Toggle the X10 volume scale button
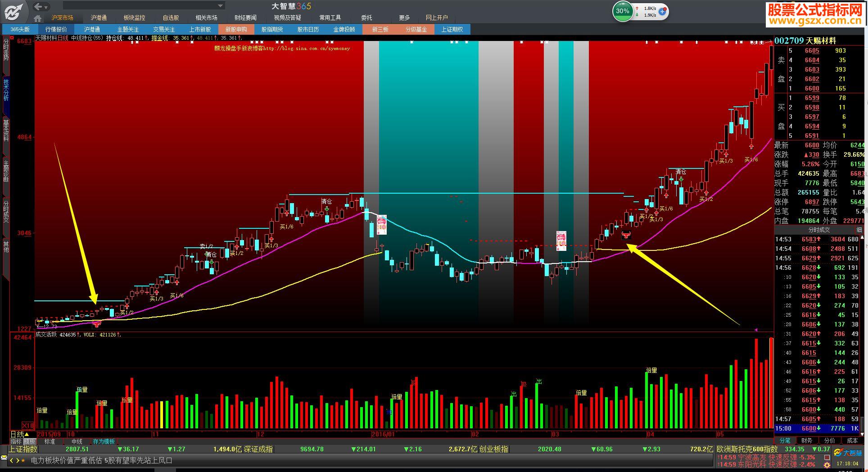868x472 pixels. [x=28, y=426]
